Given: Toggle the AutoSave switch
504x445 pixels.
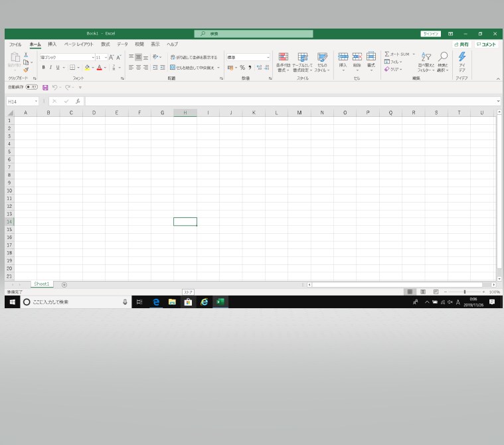Looking at the screenshot, I should (31, 87).
